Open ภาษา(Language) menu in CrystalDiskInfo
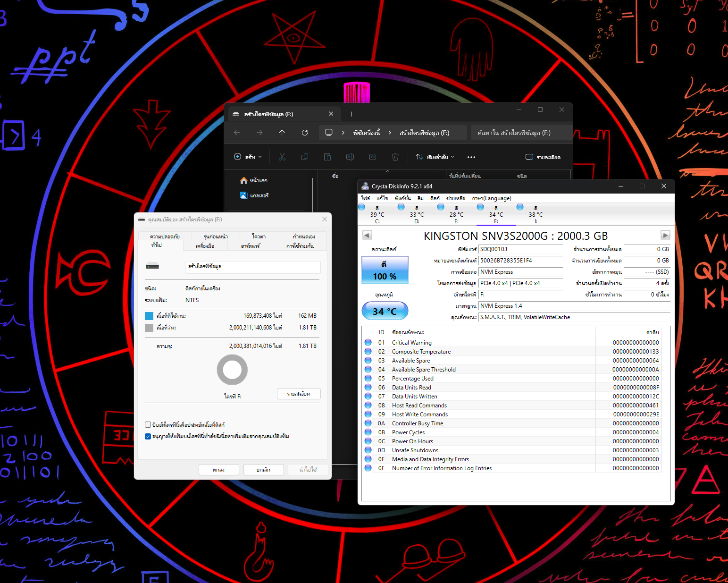Screen dimensions: 728x583 click(491, 198)
